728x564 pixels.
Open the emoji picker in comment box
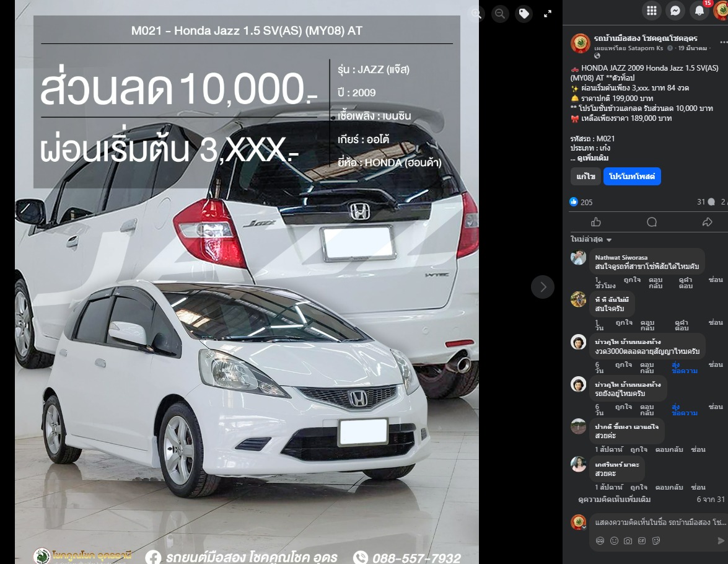(614, 541)
